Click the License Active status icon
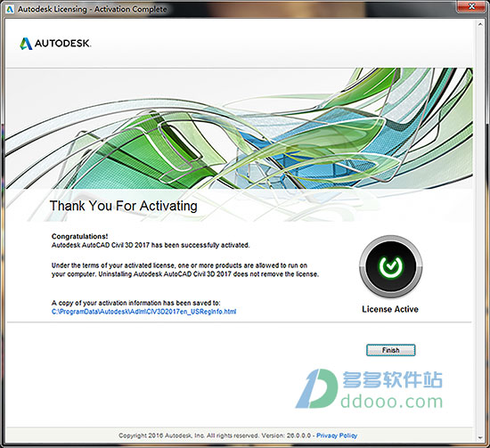Screen dimensions: 490x448 click(x=390, y=266)
